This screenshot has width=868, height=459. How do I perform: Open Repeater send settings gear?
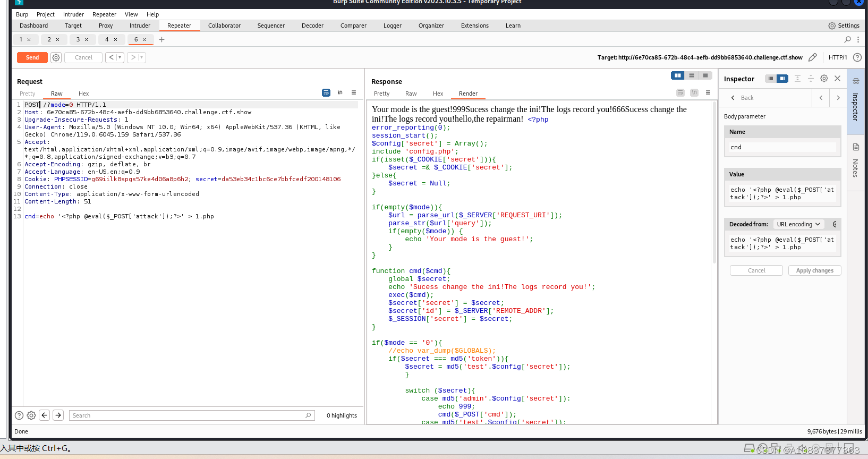(56, 57)
